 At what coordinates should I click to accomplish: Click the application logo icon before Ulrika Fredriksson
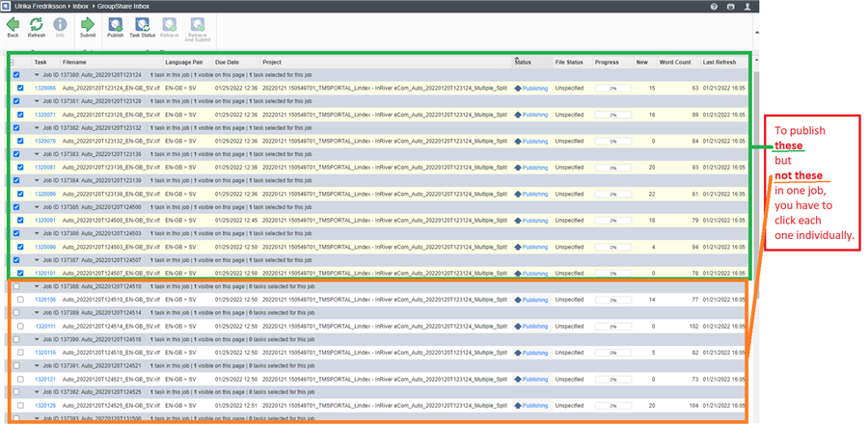tap(5, 6)
